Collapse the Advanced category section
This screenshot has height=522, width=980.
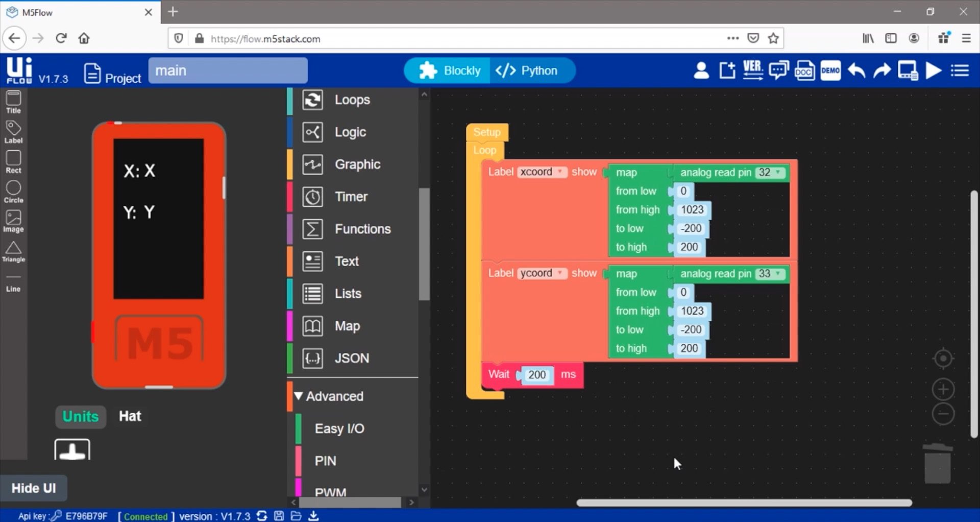[329, 396]
